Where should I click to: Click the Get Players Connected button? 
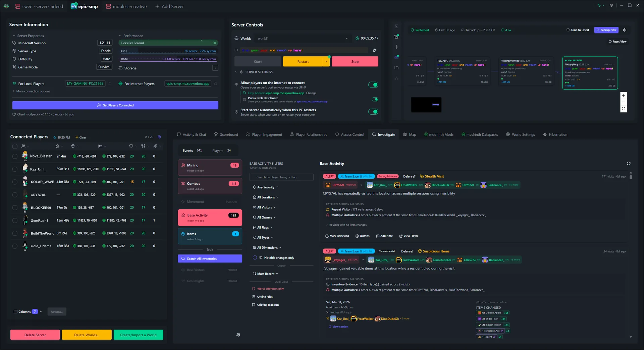click(115, 105)
